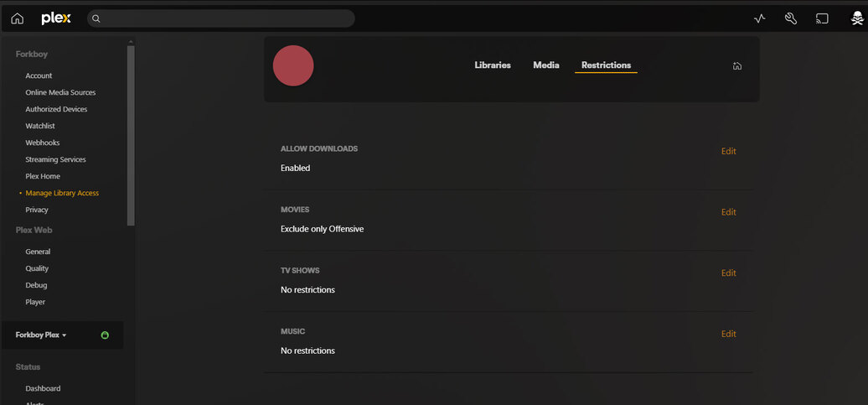The width and height of the screenshot is (868, 405).
Task: Open Streaming Services settings
Action: point(55,159)
